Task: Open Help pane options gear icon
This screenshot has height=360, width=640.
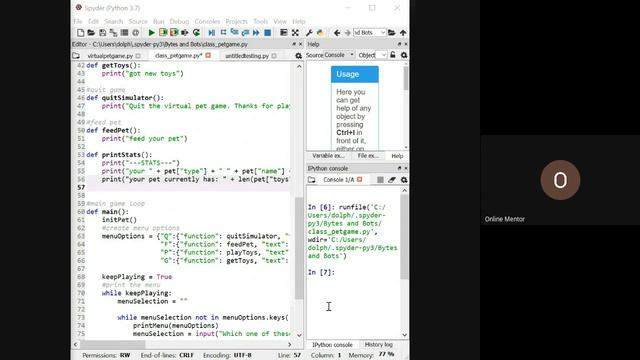Action: click(404, 55)
